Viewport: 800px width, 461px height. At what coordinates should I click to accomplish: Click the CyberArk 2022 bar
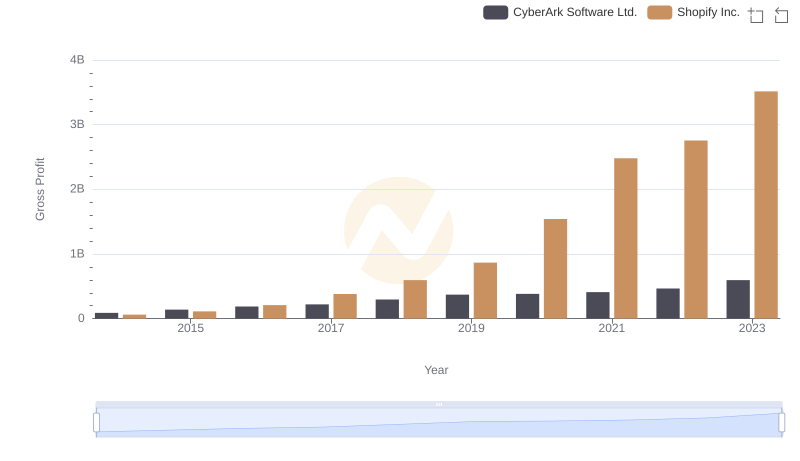668,303
